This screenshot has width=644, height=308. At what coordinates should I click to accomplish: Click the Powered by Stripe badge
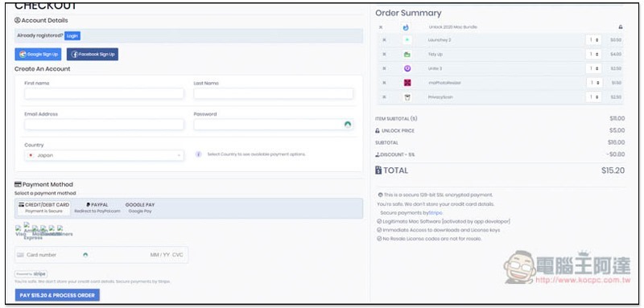(x=31, y=273)
